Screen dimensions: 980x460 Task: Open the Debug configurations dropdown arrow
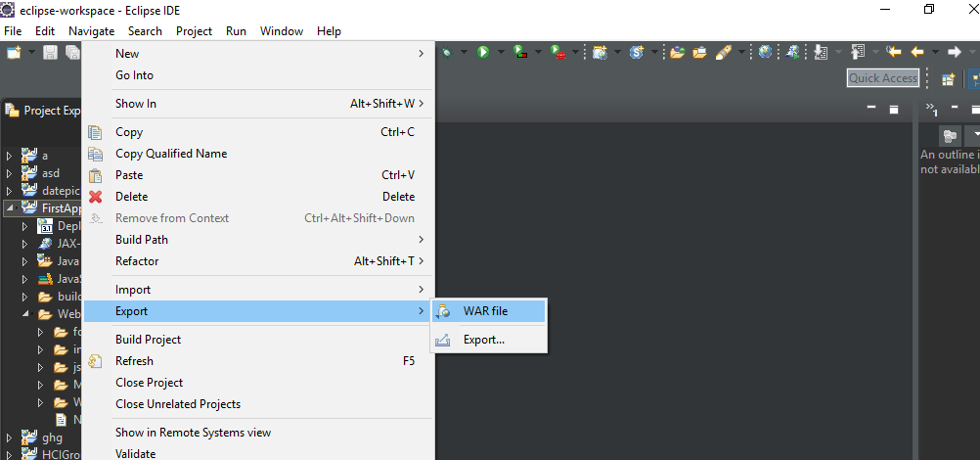(464, 53)
